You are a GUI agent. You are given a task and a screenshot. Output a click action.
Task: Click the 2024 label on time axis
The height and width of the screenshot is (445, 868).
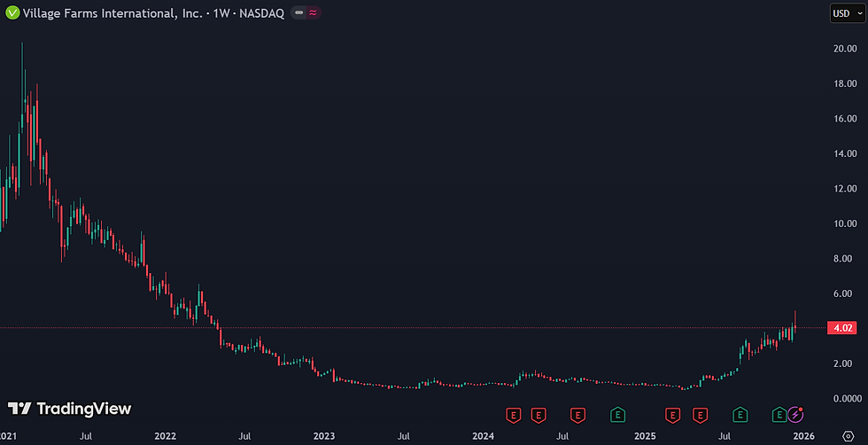(484, 436)
